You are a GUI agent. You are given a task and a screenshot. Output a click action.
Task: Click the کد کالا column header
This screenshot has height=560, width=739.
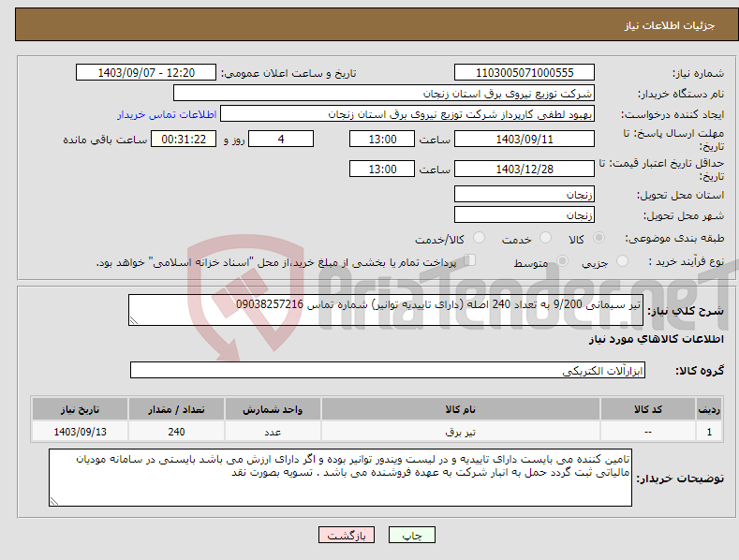pyautogui.click(x=648, y=409)
